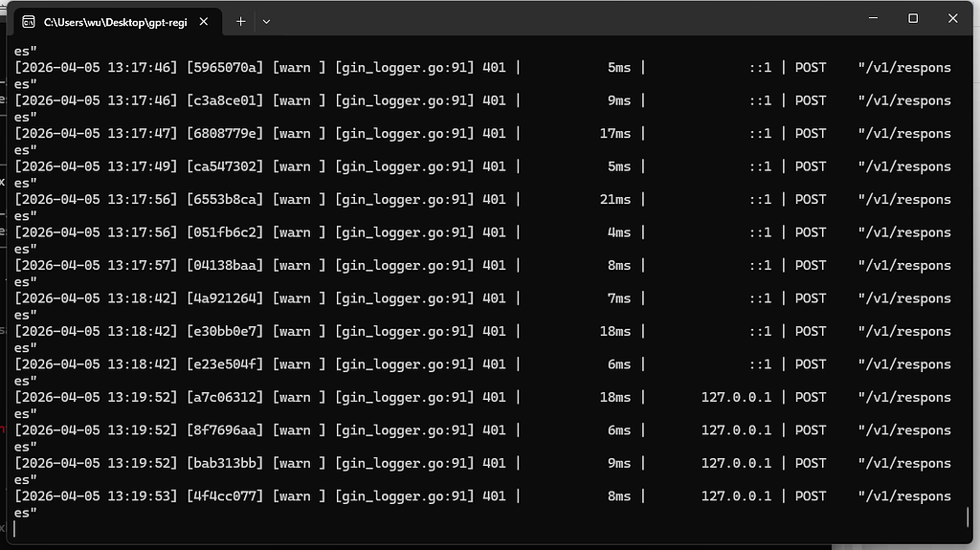Click 127.0.0.1 in a7c06312 row
Screen dimensions: 980x550
pos(736,398)
